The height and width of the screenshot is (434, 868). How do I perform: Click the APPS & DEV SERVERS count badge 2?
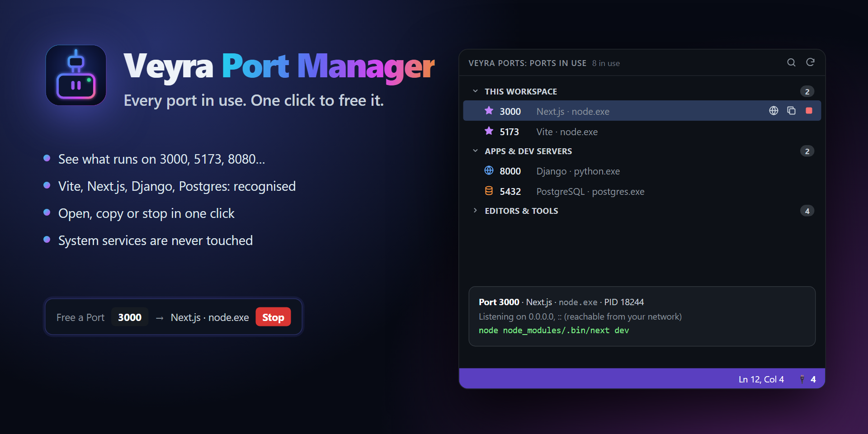point(807,151)
